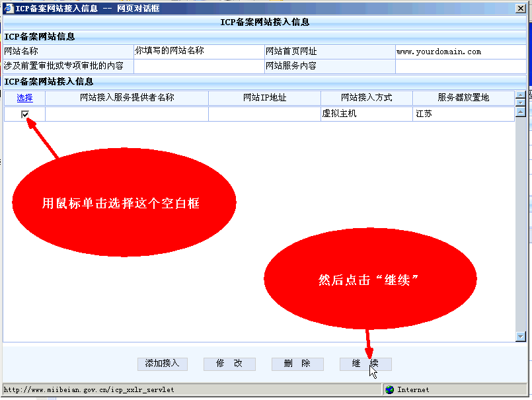This screenshot has width=532, height=400.
Task: Click the 你填写的网站名称 site name field
Action: tap(198, 52)
